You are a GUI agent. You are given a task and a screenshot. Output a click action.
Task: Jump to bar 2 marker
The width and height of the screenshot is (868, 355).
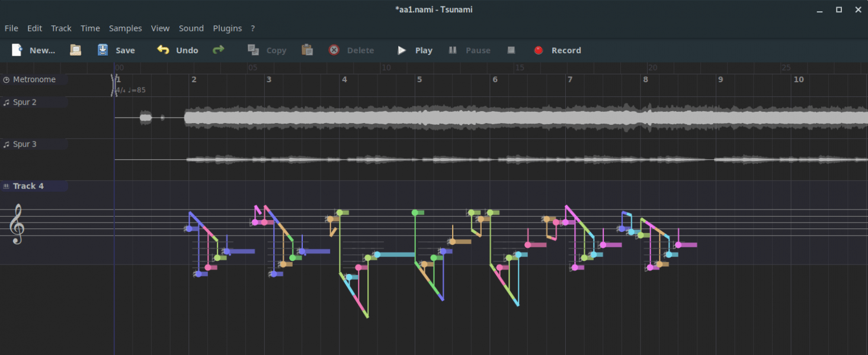[194, 79]
